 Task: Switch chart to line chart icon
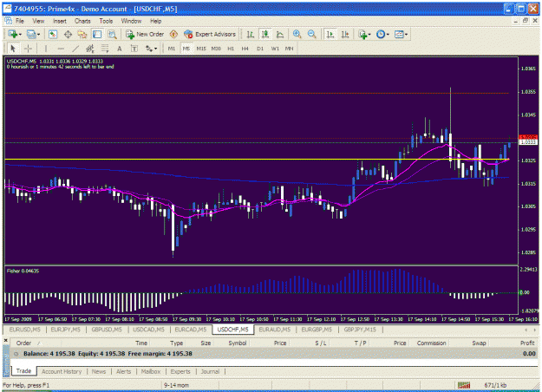coord(280,34)
